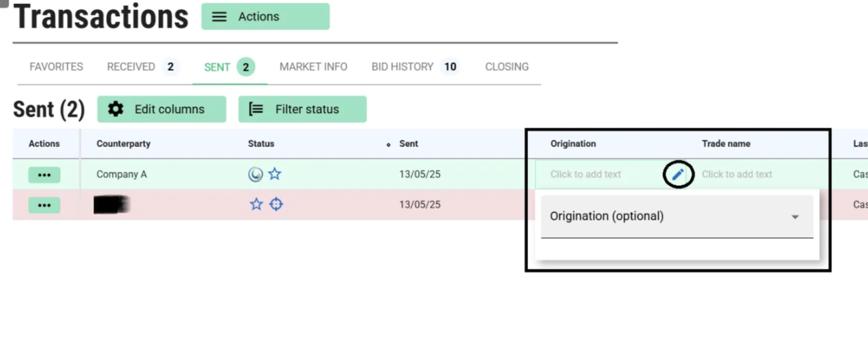Open the three-dot actions menu in the red row
The width and height of the screenshot is (868, 359).
[x=44, y=205]
